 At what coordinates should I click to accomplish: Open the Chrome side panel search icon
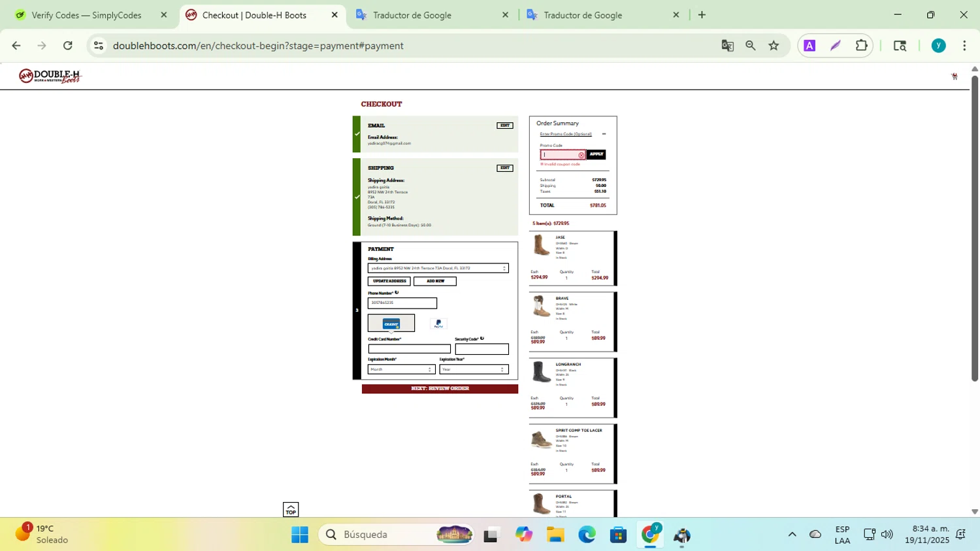coord(900,46)
